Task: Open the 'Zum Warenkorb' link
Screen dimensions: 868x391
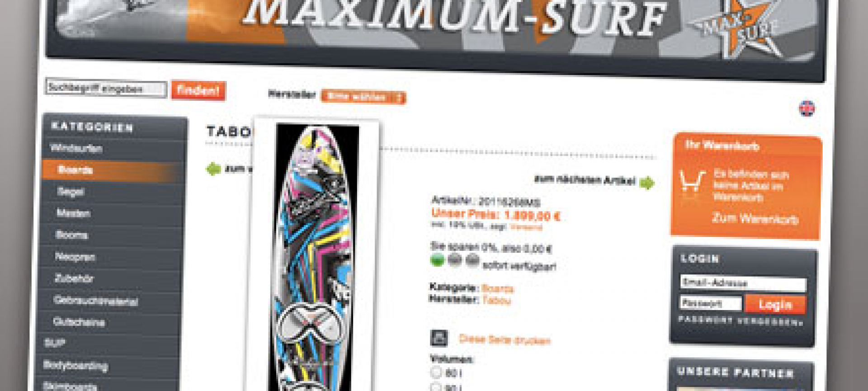Action: coord(755,218)
